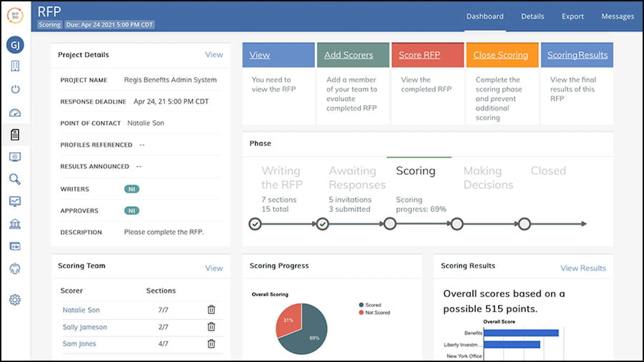The image size is (644, 362).
Task: Click Add Scorers action card
Action: pos(349,55)
